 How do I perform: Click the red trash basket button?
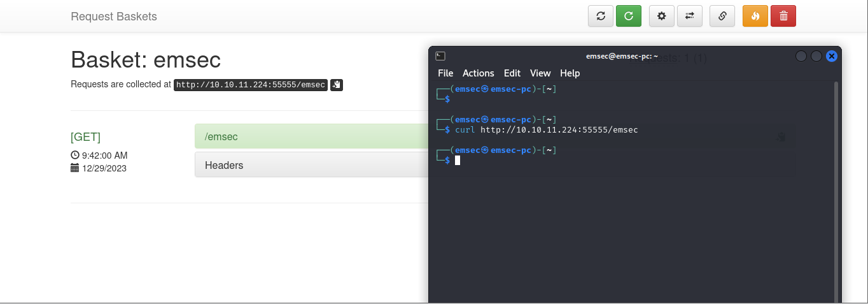point(783,17)
